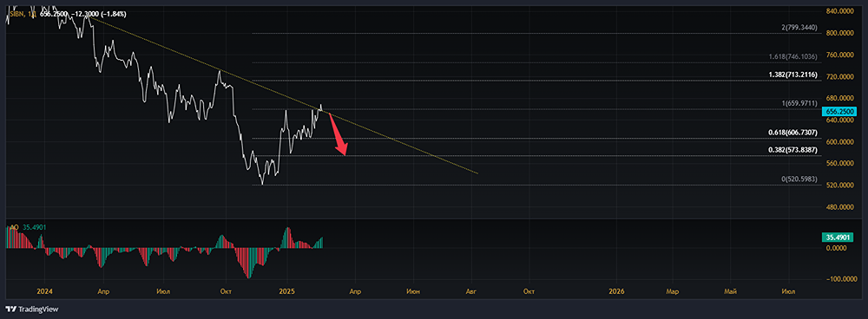Click the current price tag 656.2500

pos(840,111)
